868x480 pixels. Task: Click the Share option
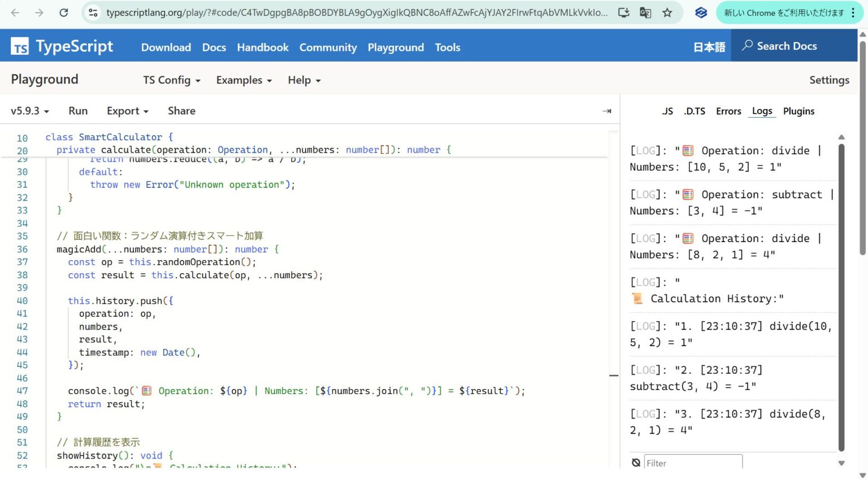(181, 111)
